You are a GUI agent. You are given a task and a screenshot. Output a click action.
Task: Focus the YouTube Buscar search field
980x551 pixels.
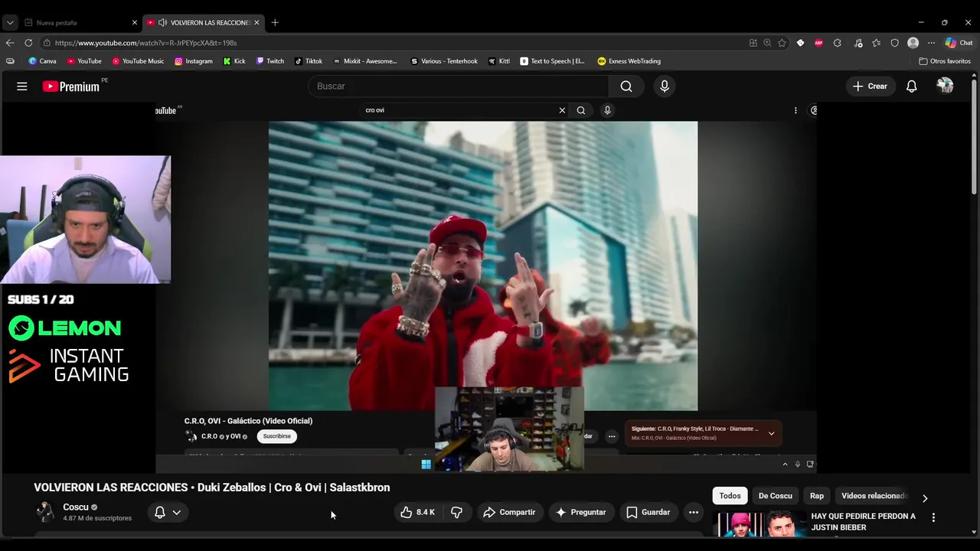pos(459,86)
